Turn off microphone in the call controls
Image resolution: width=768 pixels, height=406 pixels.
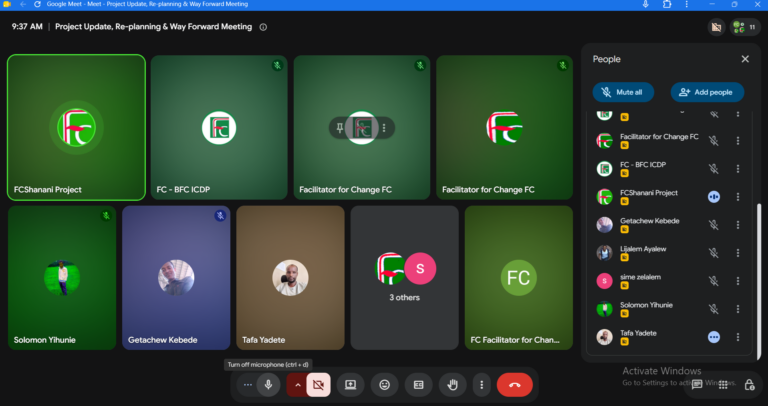(268, 385)
